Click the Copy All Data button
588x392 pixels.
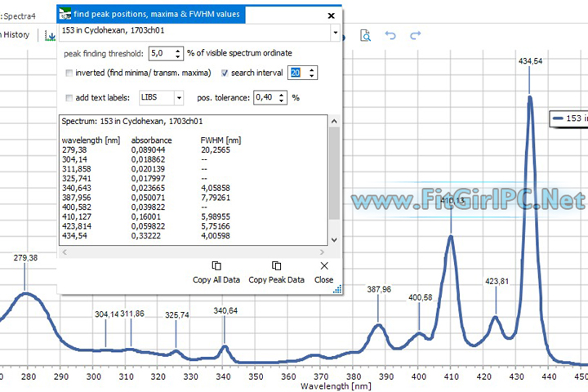pos(216,273)
